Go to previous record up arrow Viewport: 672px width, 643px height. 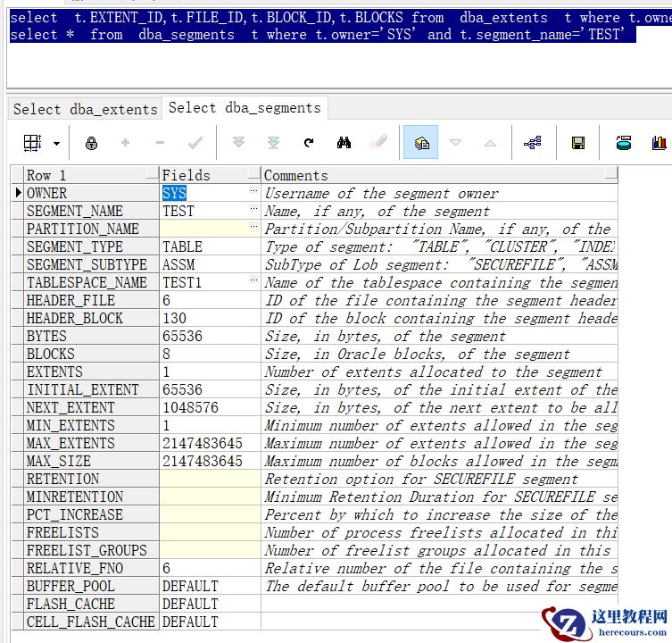pyautogui.click(x=490, y=143)
